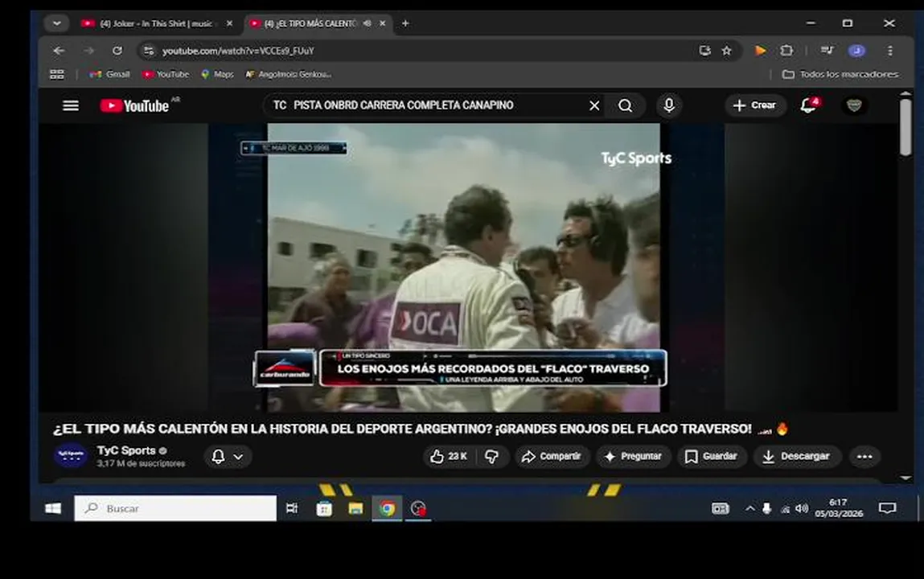The width and height of the screenshot is (924, 579).
Task: Go forward in browser history
Action: click(x=88, y=51)
